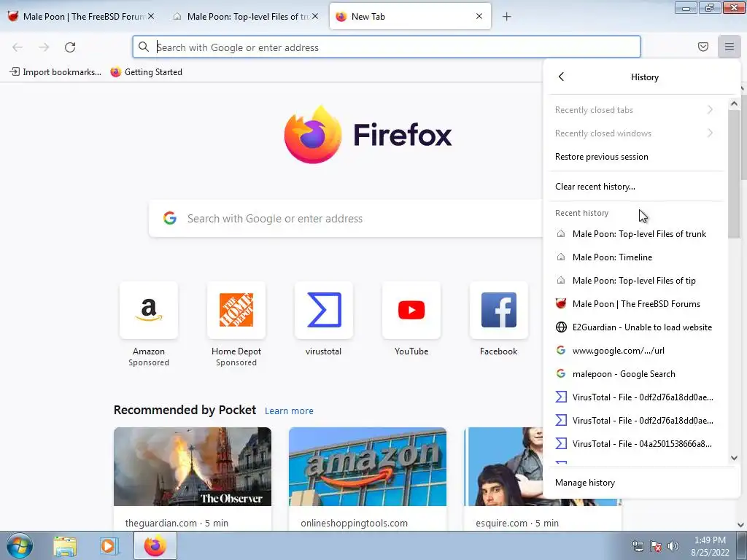The height and width of the screenshot is (560, 747).
Task: Expand Recently closed tabs submenu
Action: 635,110
